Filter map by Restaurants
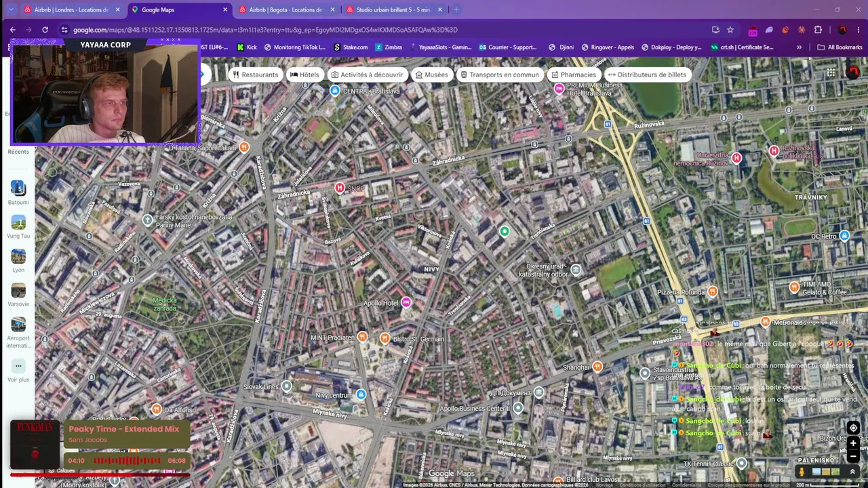Screen dimensions: 868x488 point(255,75)
